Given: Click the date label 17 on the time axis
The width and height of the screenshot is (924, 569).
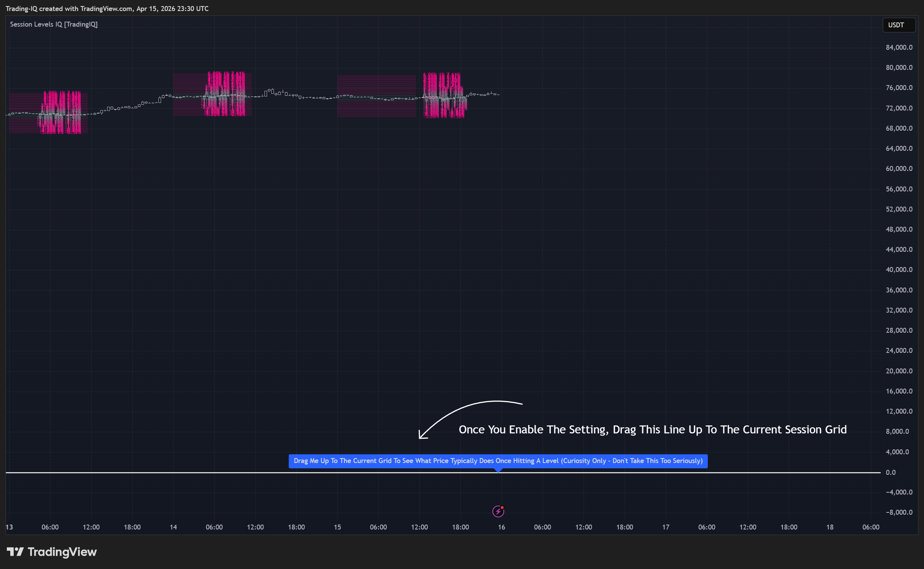Looking at the screenshot, I should click(666, 527).
